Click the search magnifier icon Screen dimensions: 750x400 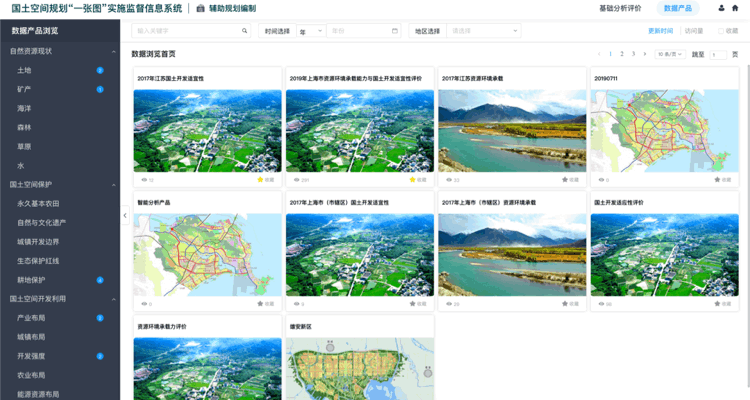click(x=244, y=31)
